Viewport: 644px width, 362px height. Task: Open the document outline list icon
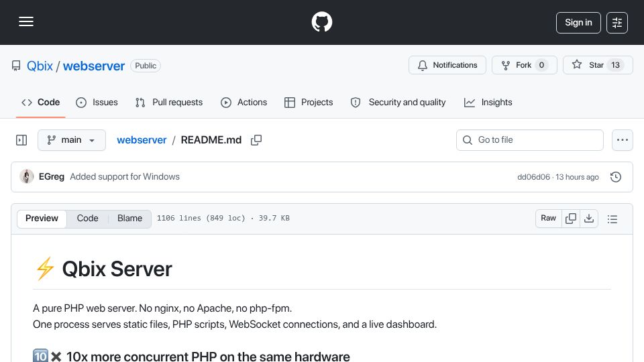(612, 219)
